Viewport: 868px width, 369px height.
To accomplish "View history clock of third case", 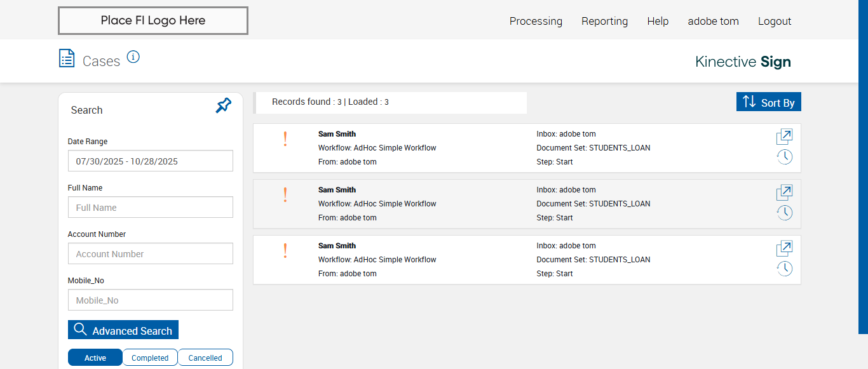I will pos(785,269).
